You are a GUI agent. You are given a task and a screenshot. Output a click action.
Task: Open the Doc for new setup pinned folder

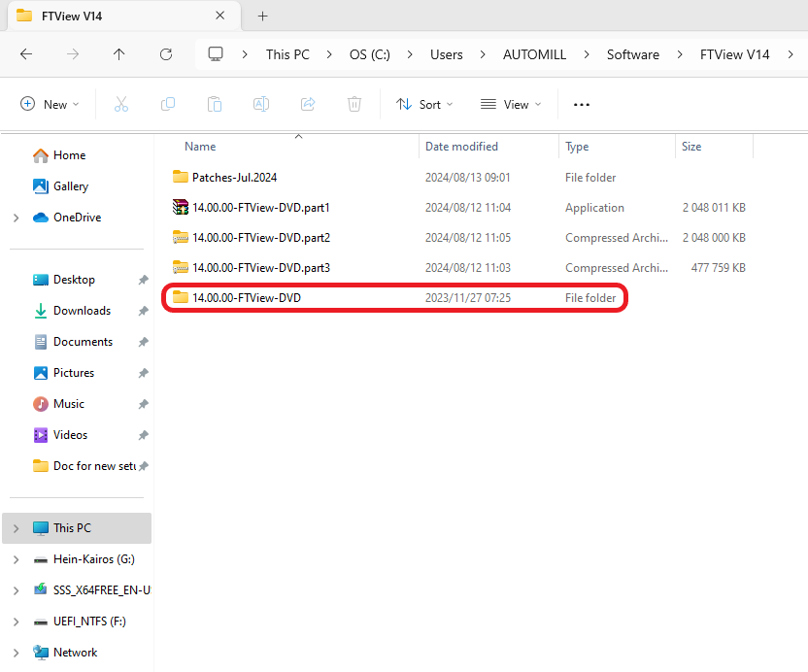[x=94, y=466]
